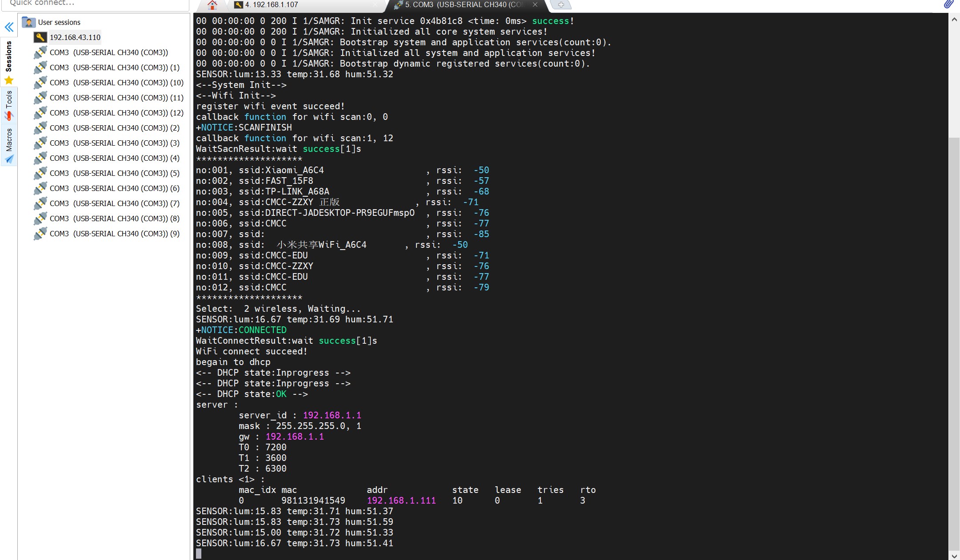Open the Home tab icon
This screenshot has height=560, width=960.
(212, 5)
